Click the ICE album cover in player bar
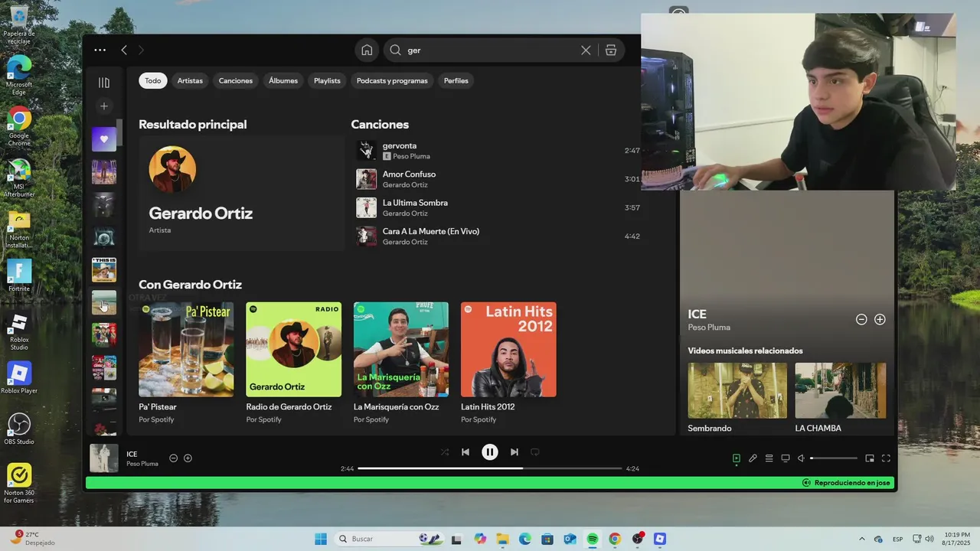 pos(104,458)
